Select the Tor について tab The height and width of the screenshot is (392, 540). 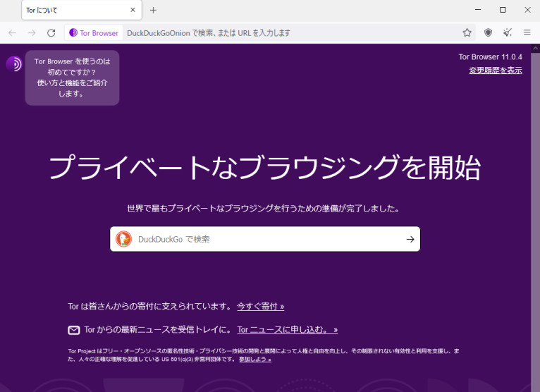(x=82, y=11)
